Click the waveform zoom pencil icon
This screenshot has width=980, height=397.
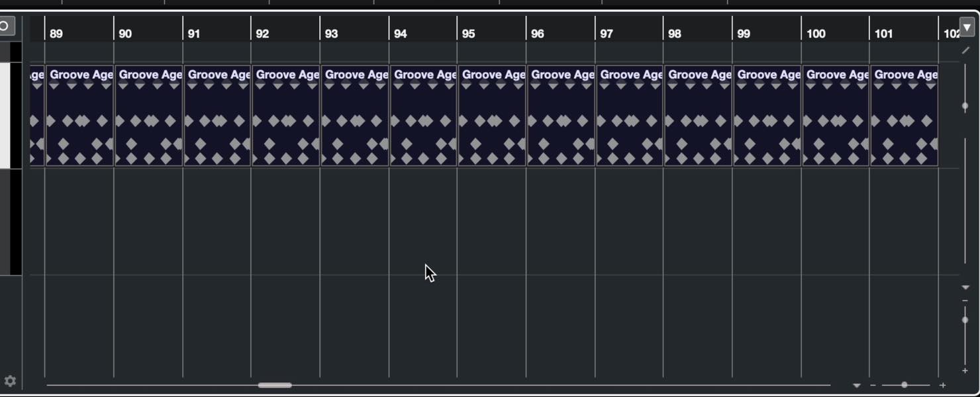tap(965, 50)
